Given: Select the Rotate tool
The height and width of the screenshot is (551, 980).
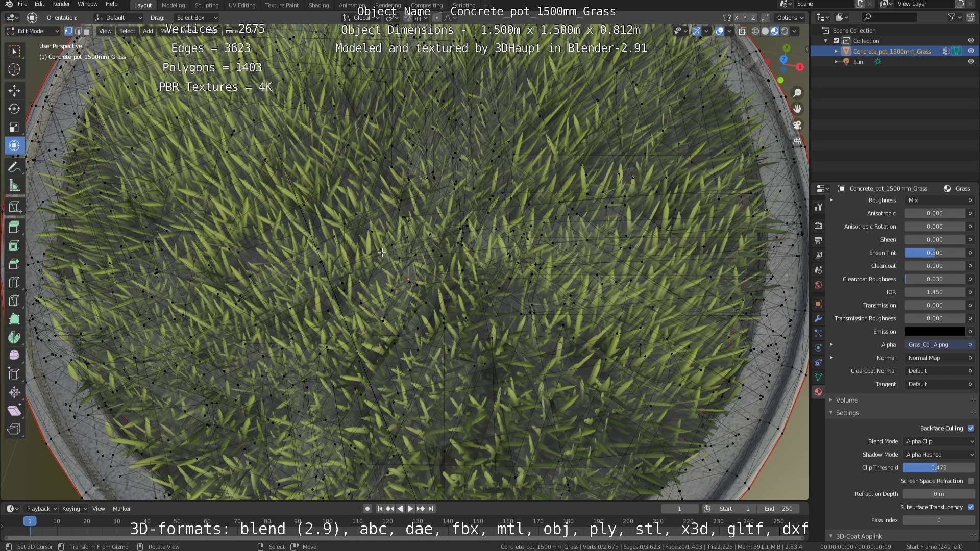Looking at the screenshot, I should point(14,109).
